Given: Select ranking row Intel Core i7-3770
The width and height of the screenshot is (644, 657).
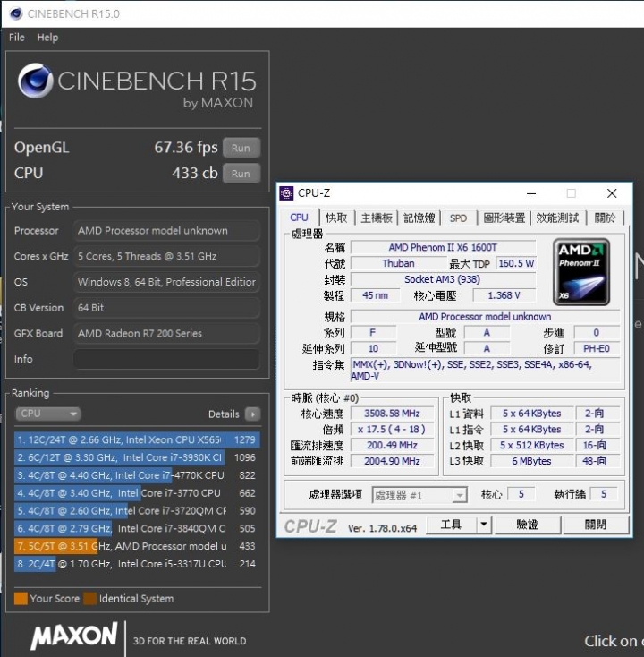Looking at the screenshot, I should pyautogui.click(x=137, y=492).
